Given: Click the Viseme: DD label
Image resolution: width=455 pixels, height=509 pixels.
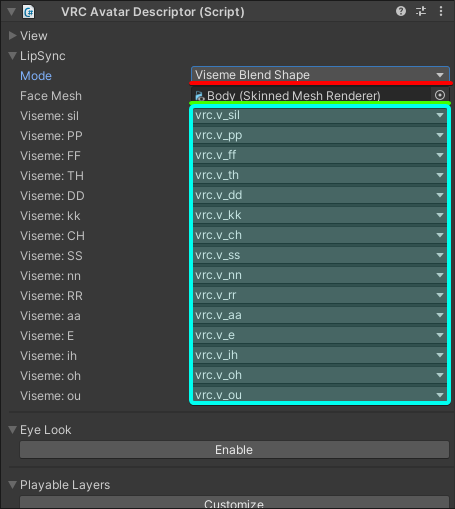Looking at the screenshot, I should pos(52,196).
